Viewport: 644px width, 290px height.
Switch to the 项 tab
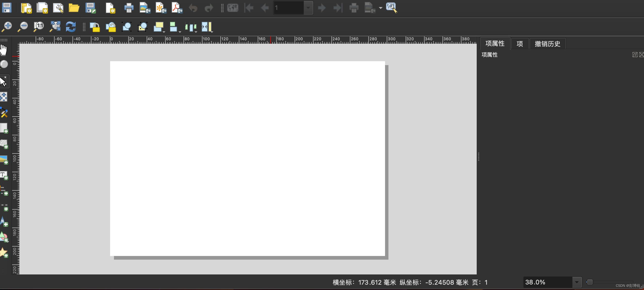(520, 44)
